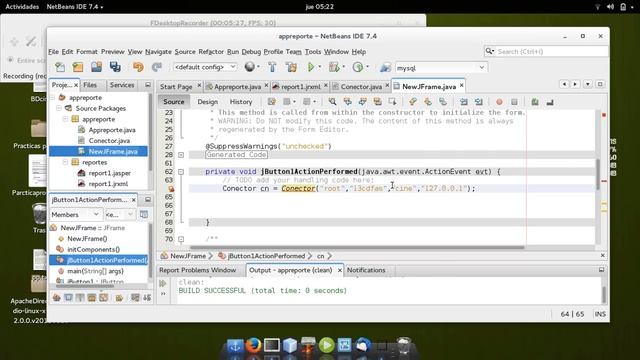The image size is (640, 360).
Task: Click NewJFrame in the breadcrumb bar
Action: pyautogui.click(x=188, y=256)
